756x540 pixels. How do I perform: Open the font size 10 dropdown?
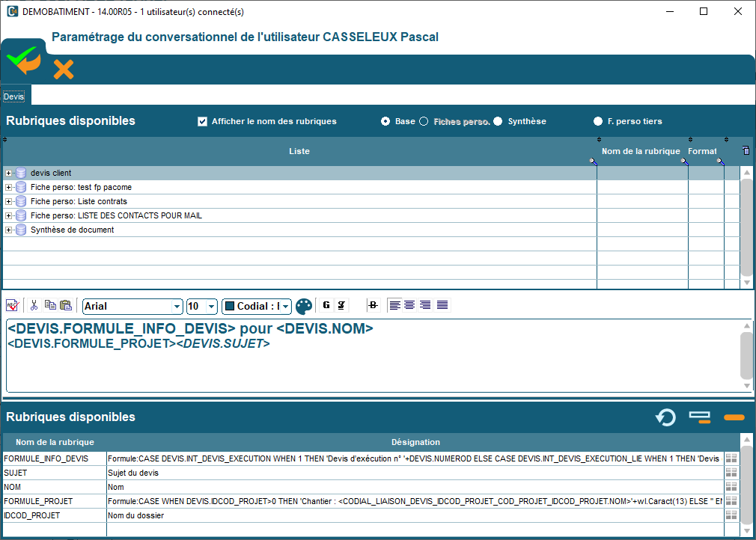coord(212,307)
